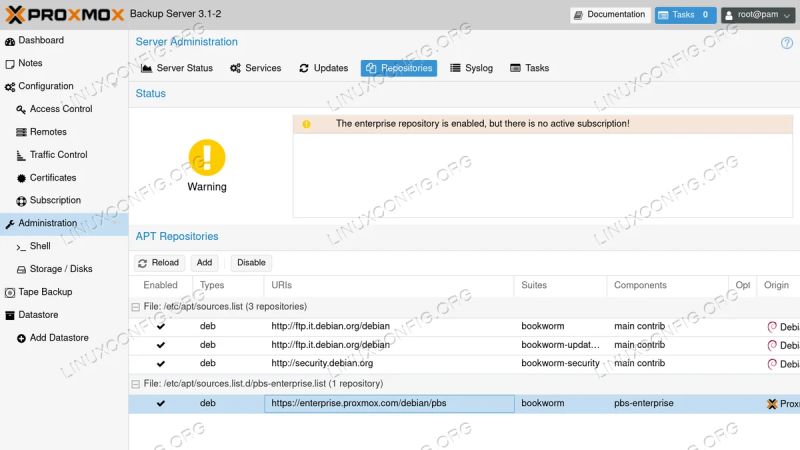Select Add Datastore in the sidebar
The image size is (800, 450).
pyautogui.click(x=64, y=338)
